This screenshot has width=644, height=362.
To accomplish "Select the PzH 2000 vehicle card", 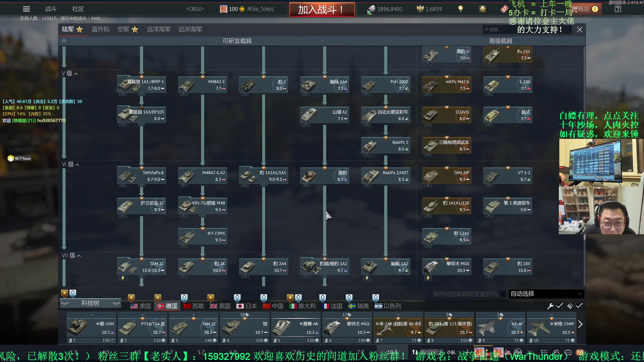I will (386, 85).
